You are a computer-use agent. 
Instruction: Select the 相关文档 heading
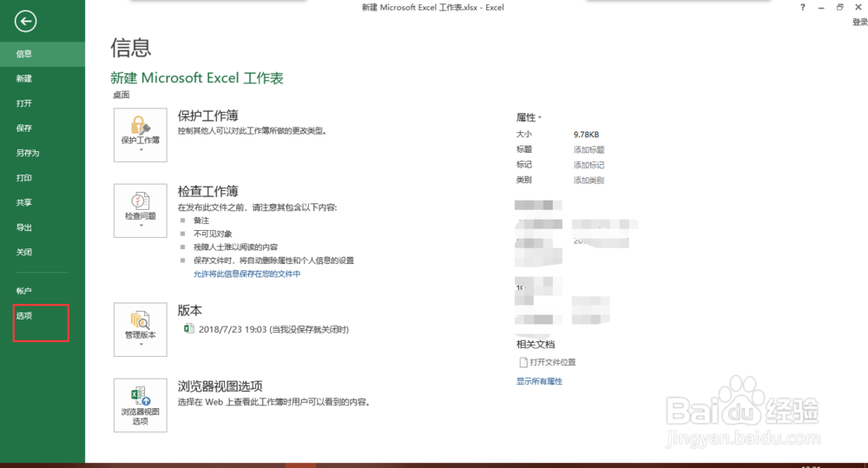click(536, 345)
